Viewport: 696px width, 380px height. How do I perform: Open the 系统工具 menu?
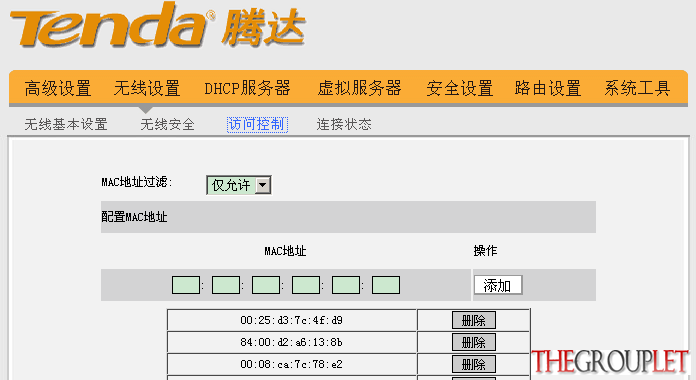pyautogui.click(x=637, y=88)
